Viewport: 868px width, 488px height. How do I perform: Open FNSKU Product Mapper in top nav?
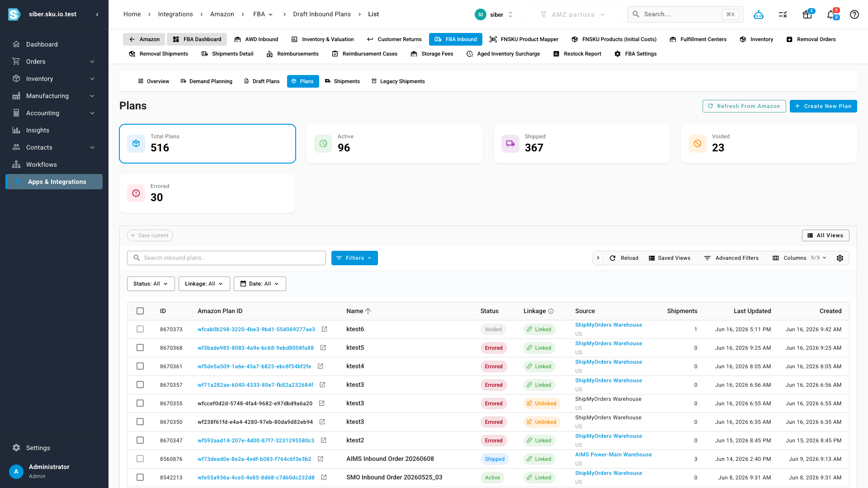pyautogui.click(x=524, y=39)
